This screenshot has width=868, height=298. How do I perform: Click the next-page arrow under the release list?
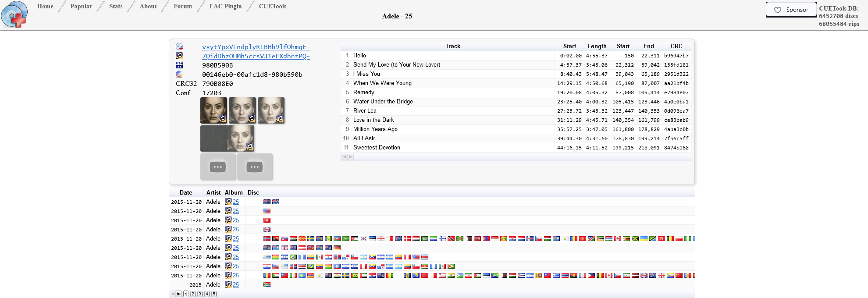(x=179, y=294)
